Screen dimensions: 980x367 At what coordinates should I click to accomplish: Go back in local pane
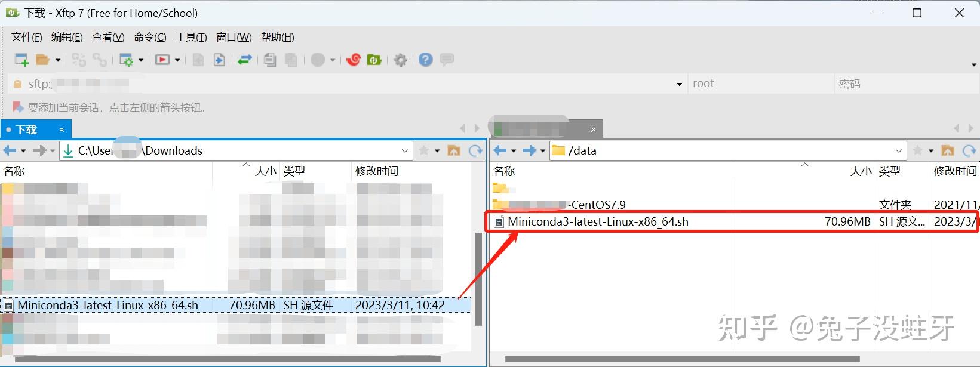click(10, 151)
